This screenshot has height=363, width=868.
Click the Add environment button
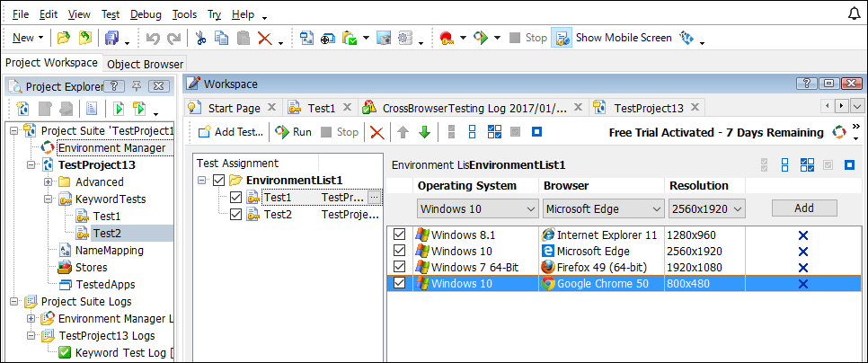(x=803, y=208)
